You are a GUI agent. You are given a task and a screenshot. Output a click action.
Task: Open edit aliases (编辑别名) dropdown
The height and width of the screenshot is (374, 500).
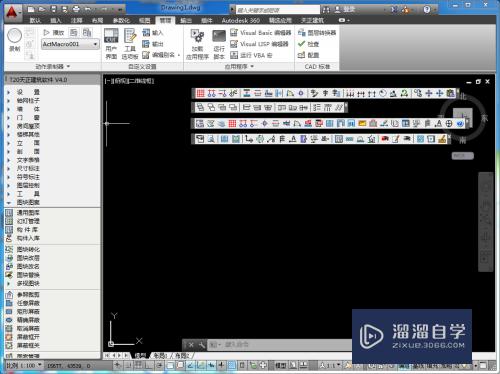click(x=161, y=55)
